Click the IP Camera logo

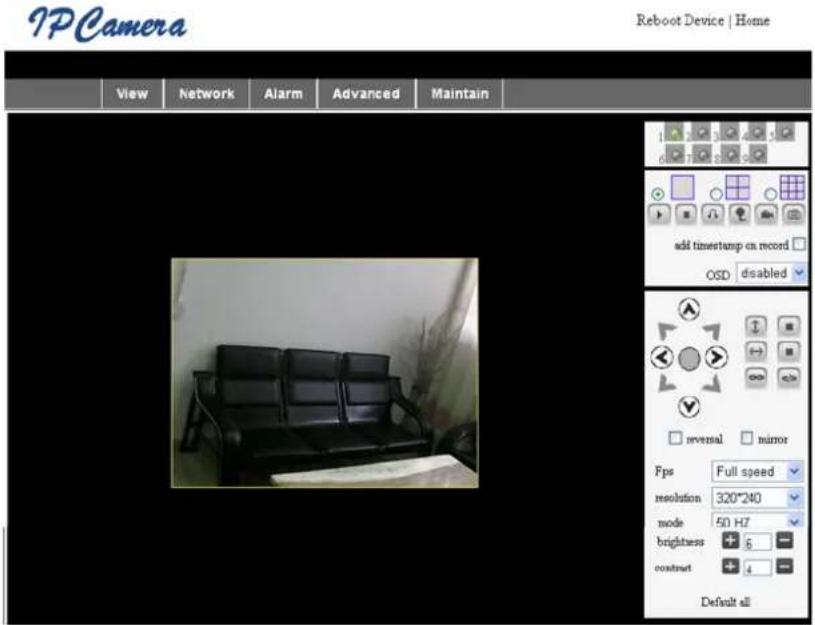pyautogui.click(x=107, y=24)
